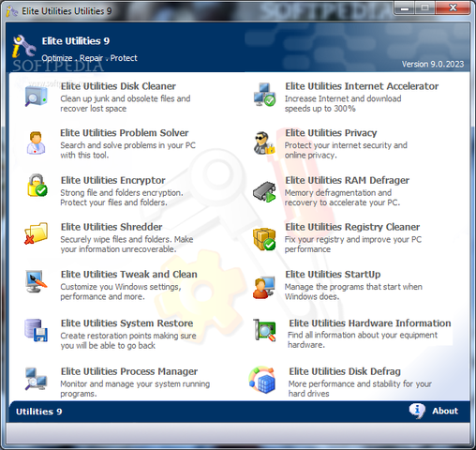Click the Internet Accelerator network icon
Screen dimensions: 476x450
264,95
